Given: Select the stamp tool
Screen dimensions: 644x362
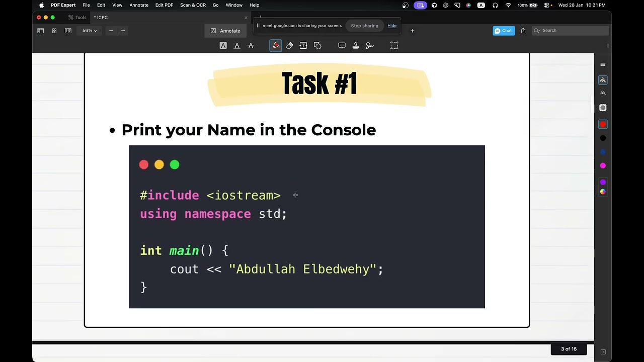Looking at the screenshot, I should click(x=356, y=46).
